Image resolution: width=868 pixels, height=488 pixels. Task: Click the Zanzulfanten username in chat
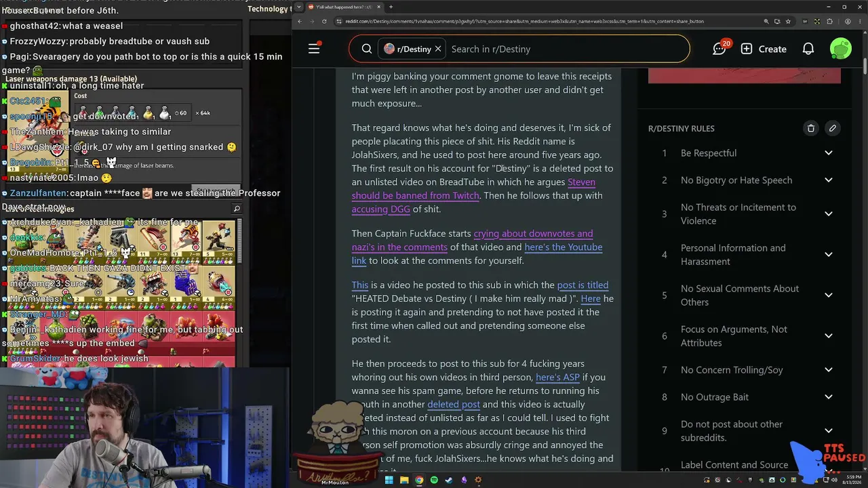click(x=39, y=193)
